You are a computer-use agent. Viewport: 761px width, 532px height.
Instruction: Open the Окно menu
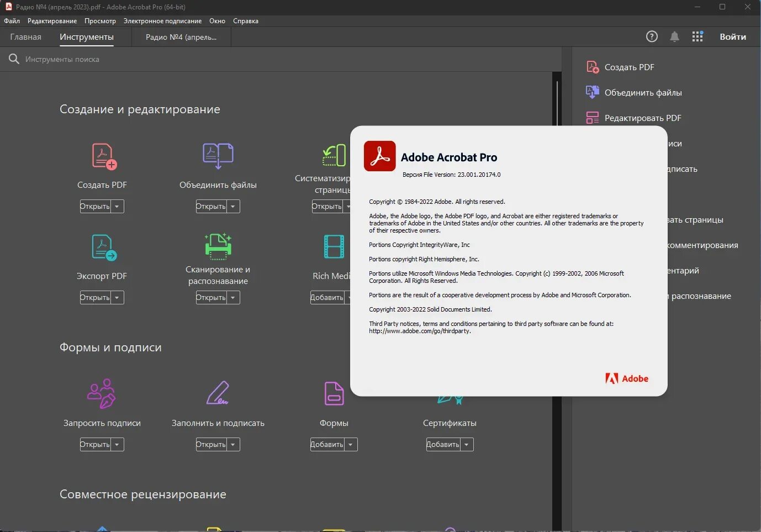[x=217, y=21]
